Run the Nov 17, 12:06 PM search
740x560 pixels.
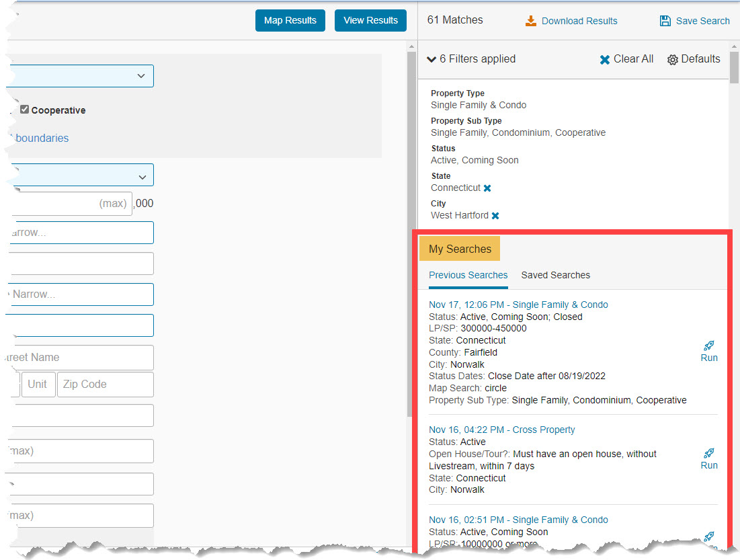coord(709,352)
